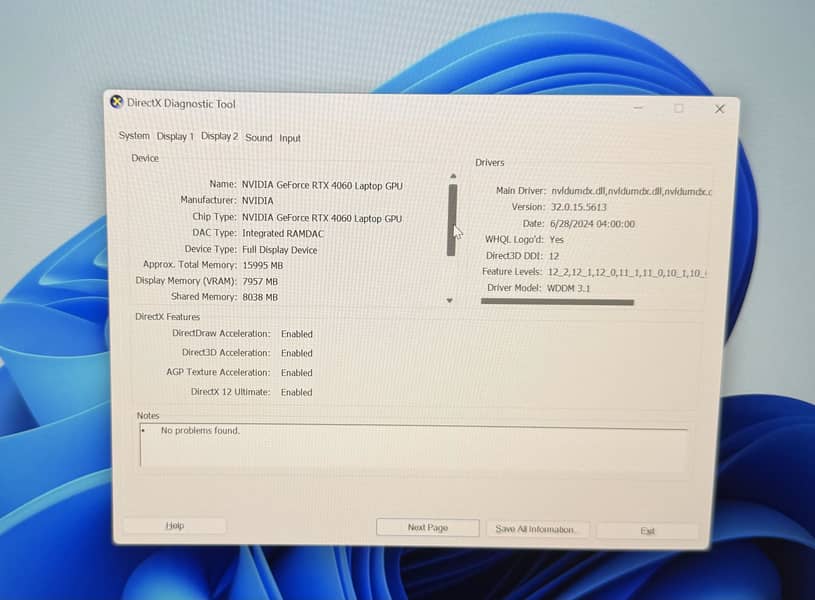815x600 pixels.
Task: Click the Drivers horizontal scrollbar thumb
Action: [557, 302]
